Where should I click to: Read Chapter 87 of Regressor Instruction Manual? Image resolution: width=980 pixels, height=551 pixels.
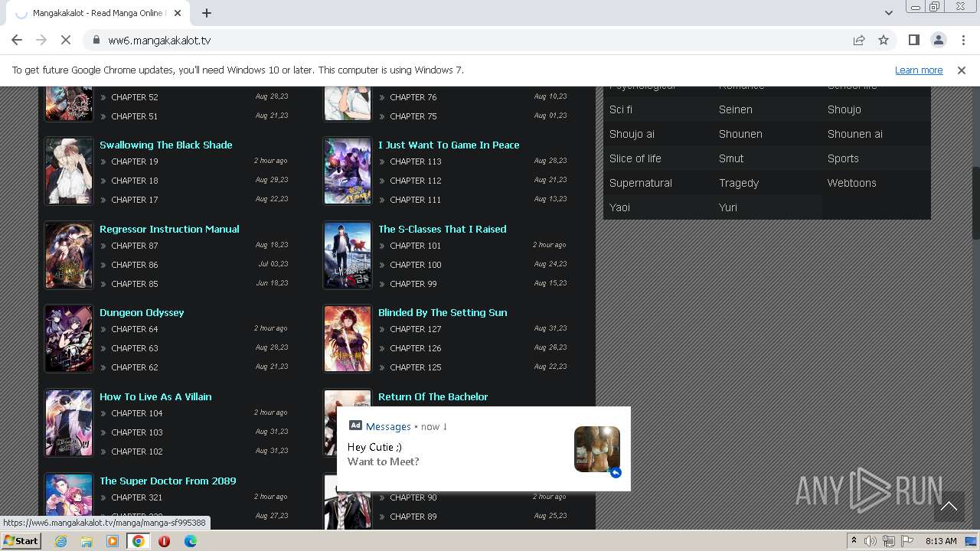point(135,246)
